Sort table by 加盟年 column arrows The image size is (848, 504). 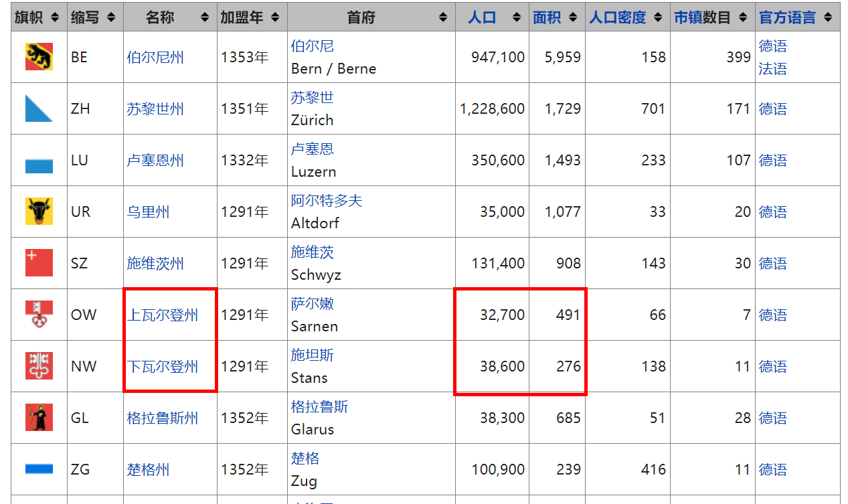275,17
